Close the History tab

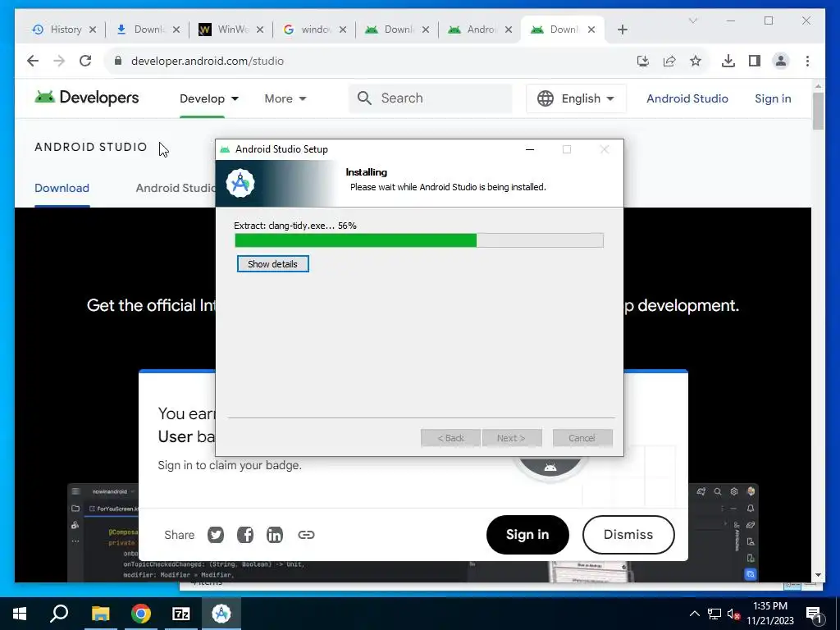coord(93,30)
